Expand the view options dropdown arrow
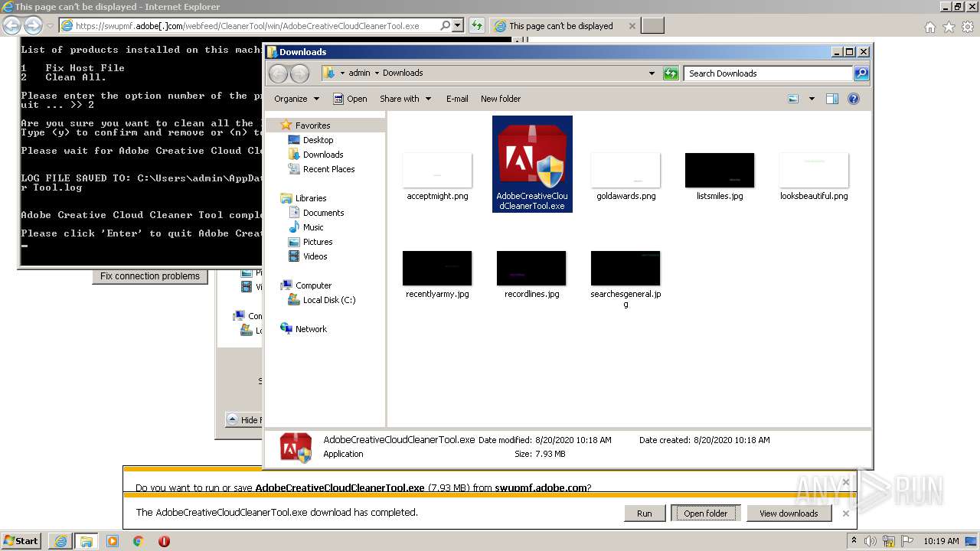The image size is (980, 551). [x=812, y=99]
